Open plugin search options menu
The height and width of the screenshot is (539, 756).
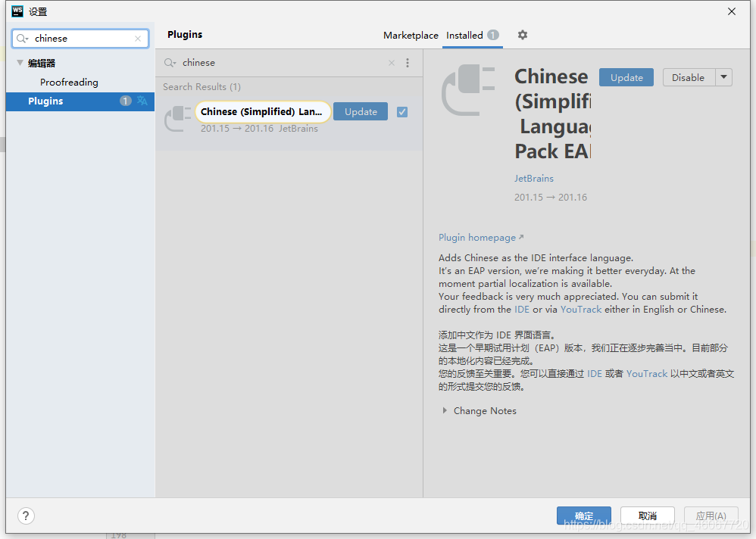pos(408,63)
